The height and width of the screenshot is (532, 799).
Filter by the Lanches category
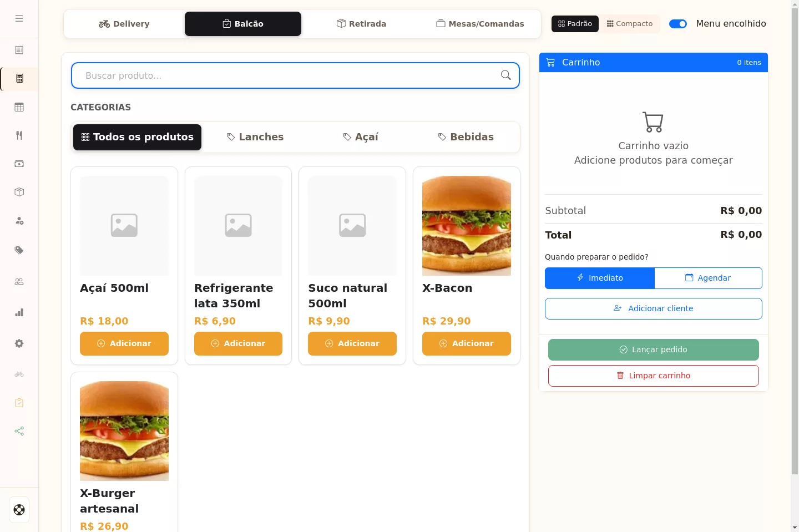(255, 137)
